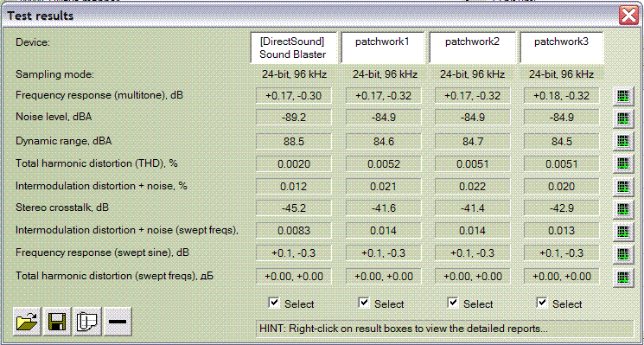Viewport: 644px width, 345px height.
Task: Open graph for Total harmonic distortion (THD), %
Action: [x=623, y=163]
